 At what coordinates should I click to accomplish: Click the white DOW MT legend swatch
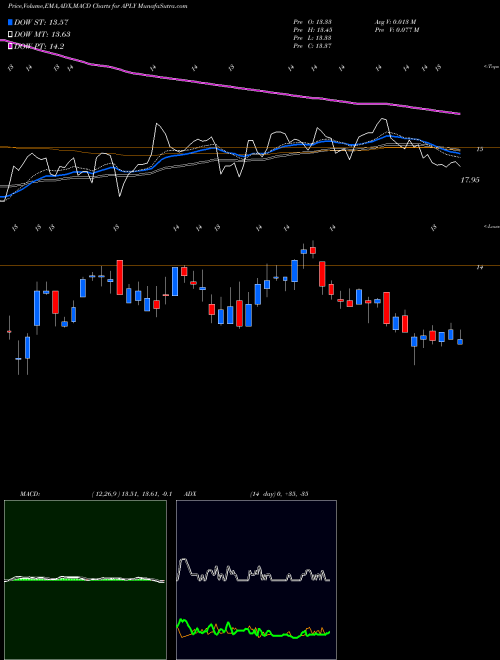tap(10, 35)
